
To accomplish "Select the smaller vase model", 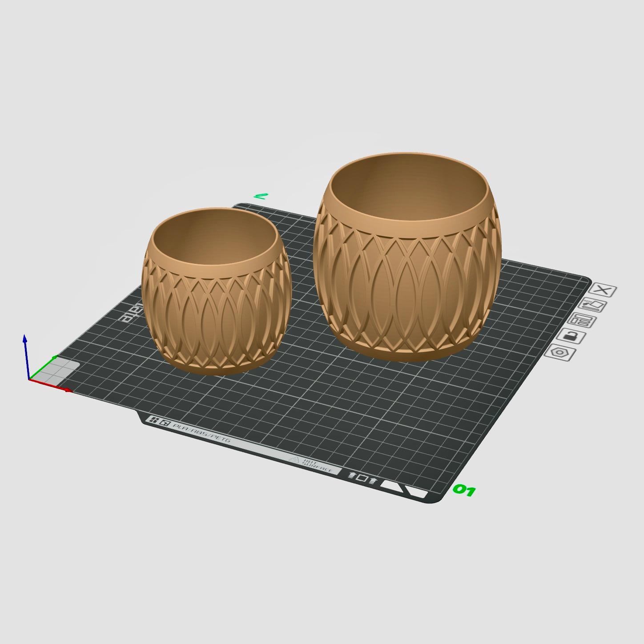I will (217, 291).
